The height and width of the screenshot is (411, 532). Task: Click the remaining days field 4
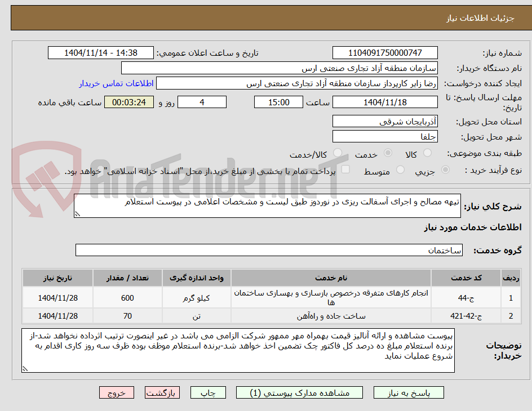[x=202, y=102]
